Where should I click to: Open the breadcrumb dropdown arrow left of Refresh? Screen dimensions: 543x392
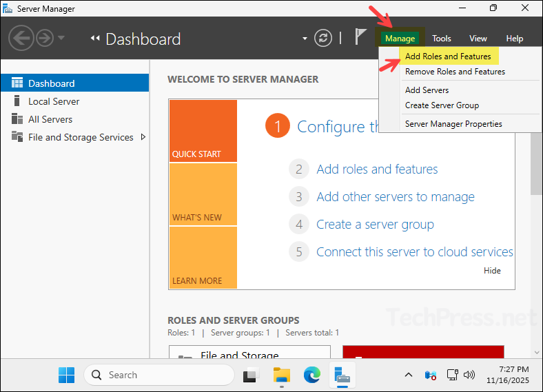(x=305, y=39)
